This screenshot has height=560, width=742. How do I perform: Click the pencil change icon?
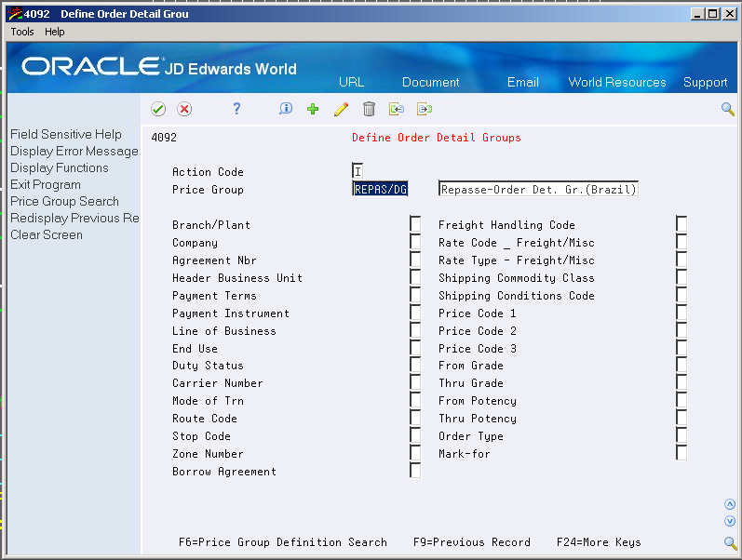[341, 109]
